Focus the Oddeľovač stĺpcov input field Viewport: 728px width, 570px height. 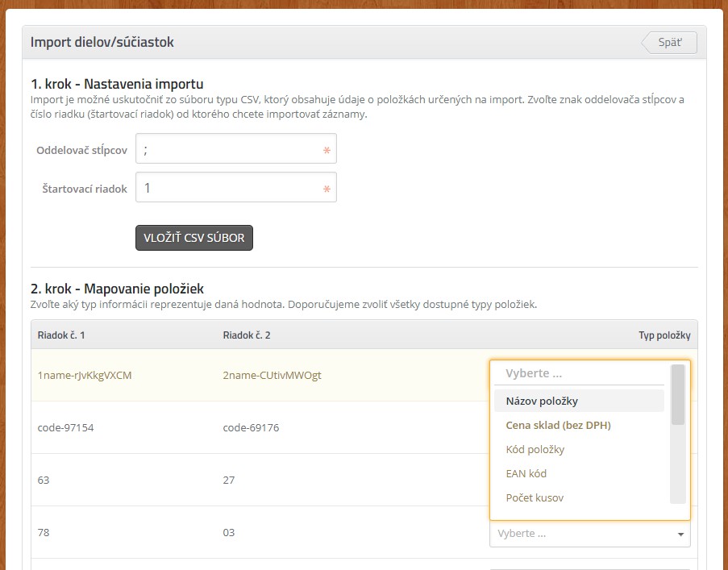pyautogui.click(x=236, y=148)
